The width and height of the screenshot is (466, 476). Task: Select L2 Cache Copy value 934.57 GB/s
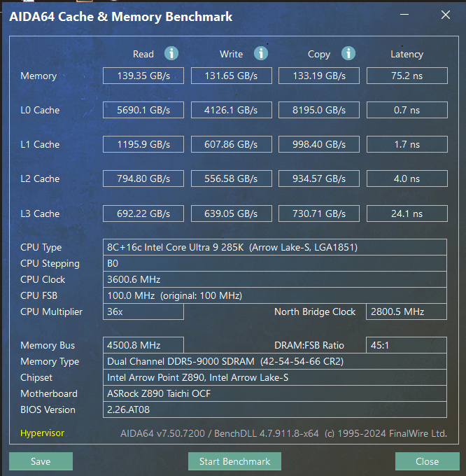pyautogui.click(x=319, y=178)
